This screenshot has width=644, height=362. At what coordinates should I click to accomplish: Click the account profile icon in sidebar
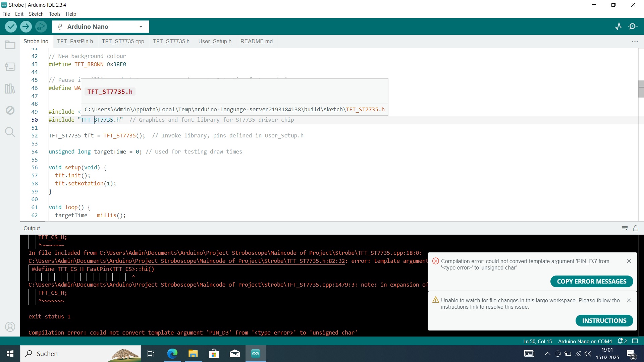tap(10, 327)
